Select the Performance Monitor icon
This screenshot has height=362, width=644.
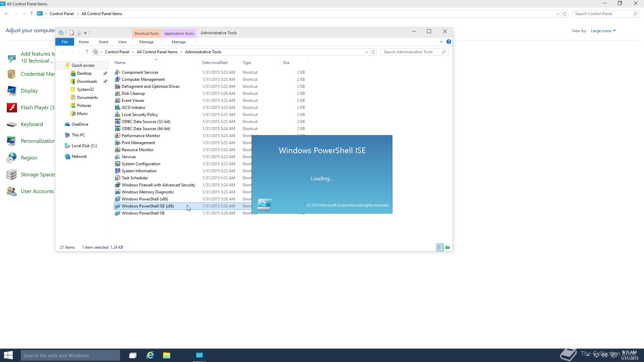coord(117,136)
